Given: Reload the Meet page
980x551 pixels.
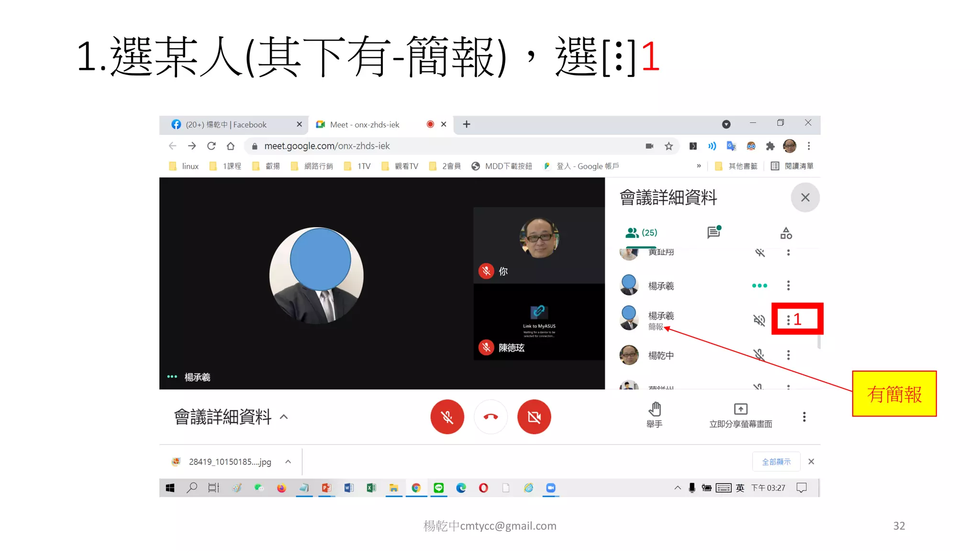Looking at the screenshot, I should click(x=212, y=146).
